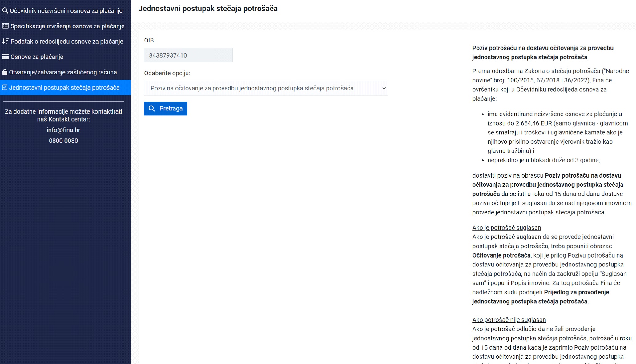Open Otvaranje/zatvaranje zaštićenog računa page

tap(63, 72)
